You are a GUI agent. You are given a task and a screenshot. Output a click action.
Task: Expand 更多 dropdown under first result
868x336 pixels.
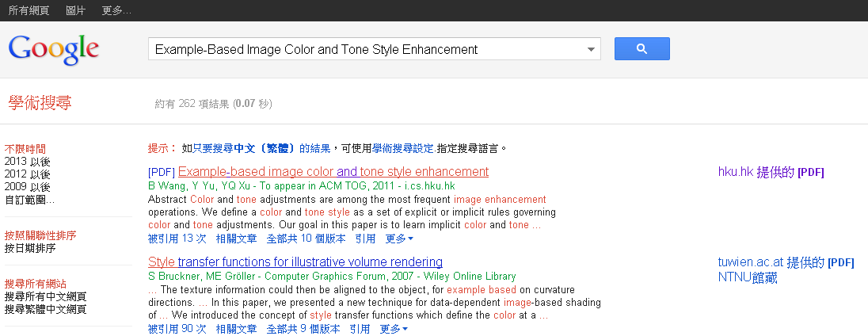(398, 239)
